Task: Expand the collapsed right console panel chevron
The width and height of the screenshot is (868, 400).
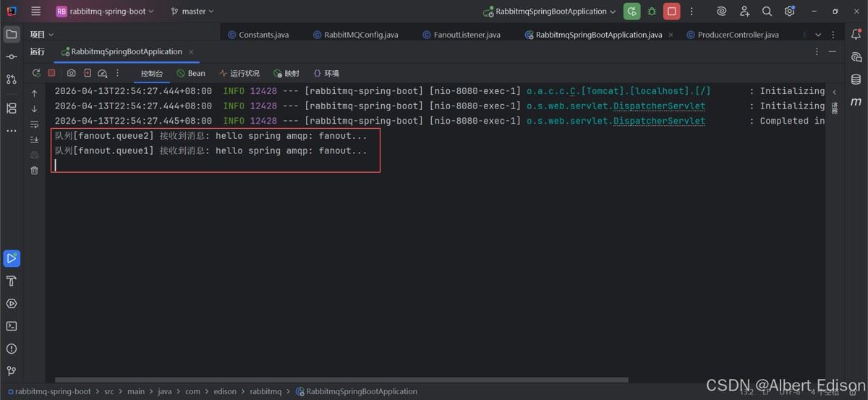Action: [x=834, y=92]
